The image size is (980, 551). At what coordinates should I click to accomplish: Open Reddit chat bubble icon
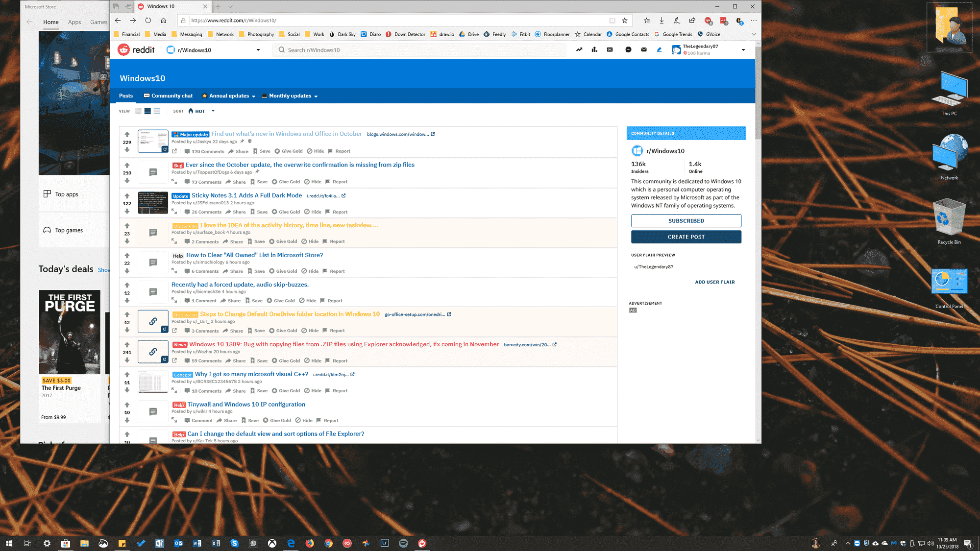click(628, 49)
